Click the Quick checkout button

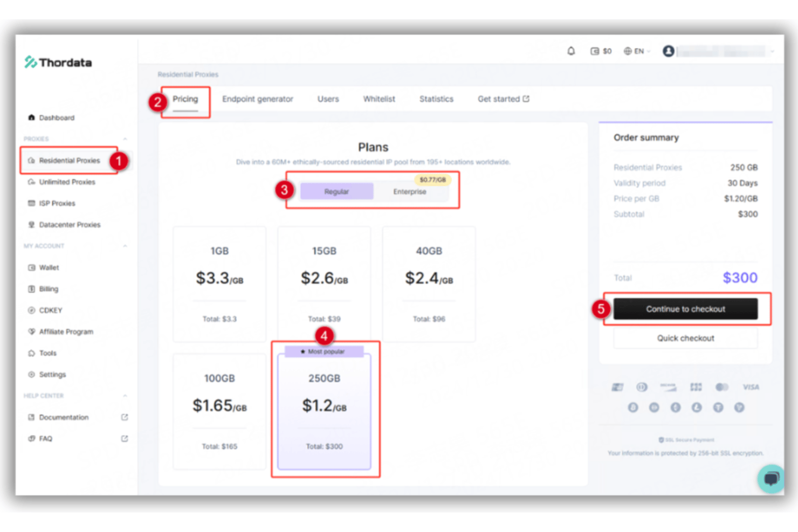tap(685, 338)
